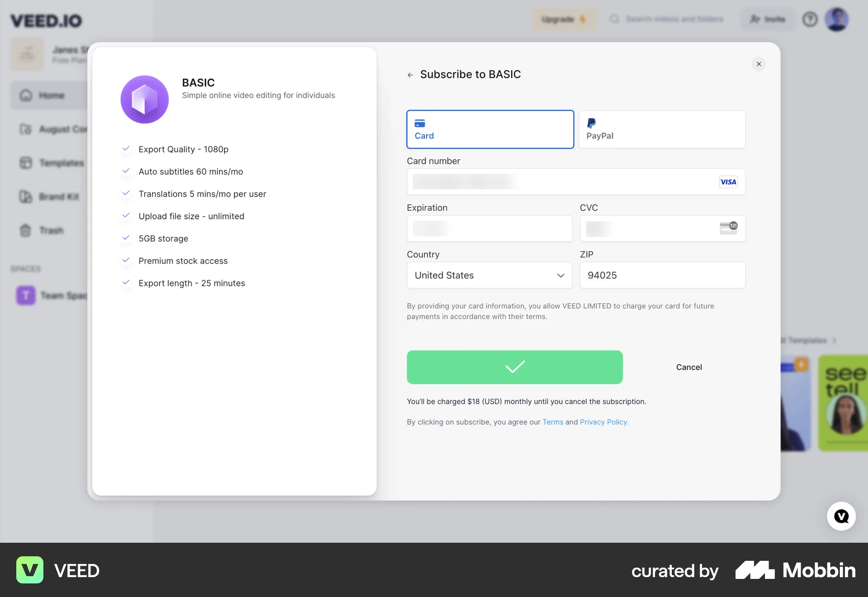Select Card as the payment method

point(490,129)
